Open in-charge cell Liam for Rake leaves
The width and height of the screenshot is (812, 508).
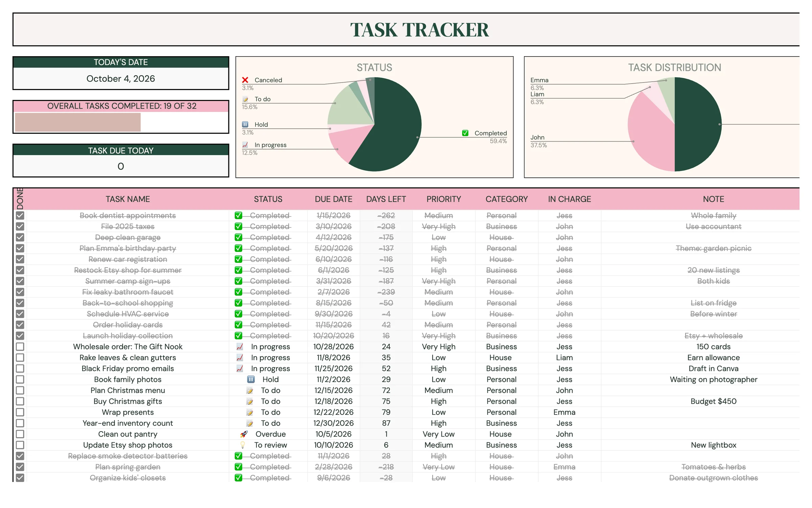[x=569, y=357]
